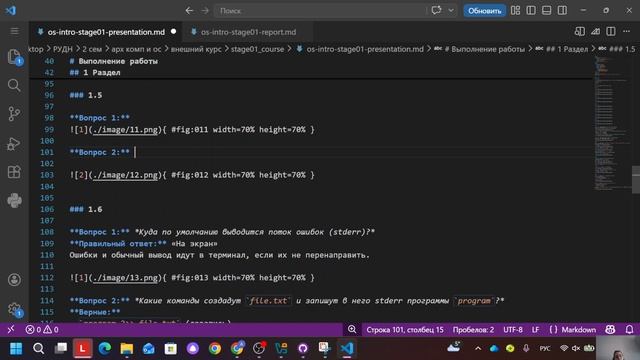640x360 pixels.
Task: Click the VS Code logo in title bar
Action: click(11, 10)
